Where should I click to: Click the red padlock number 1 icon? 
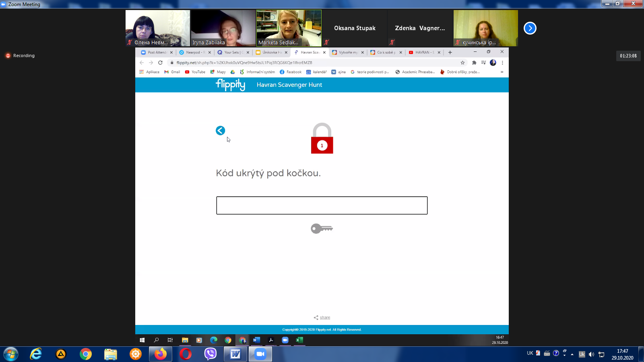[322, 139]
